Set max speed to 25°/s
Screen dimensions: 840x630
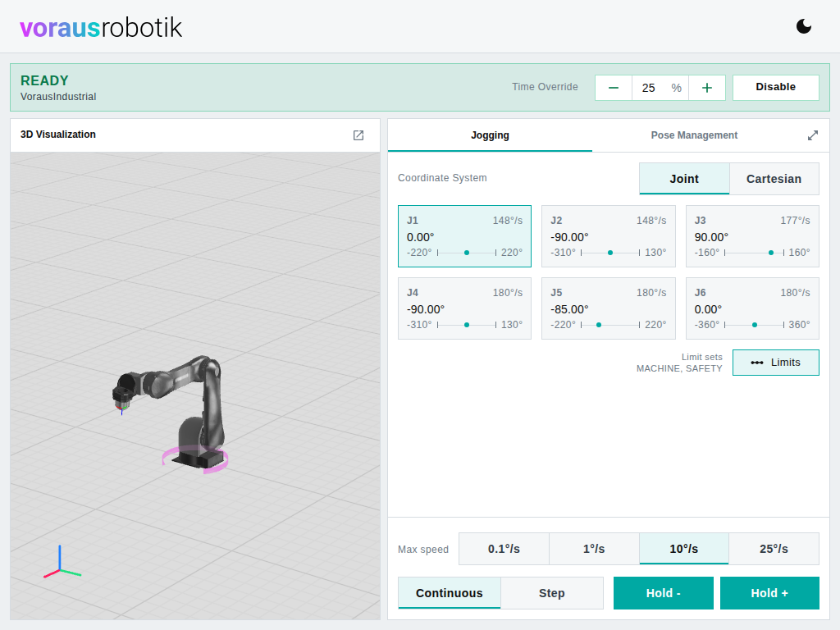774,549
